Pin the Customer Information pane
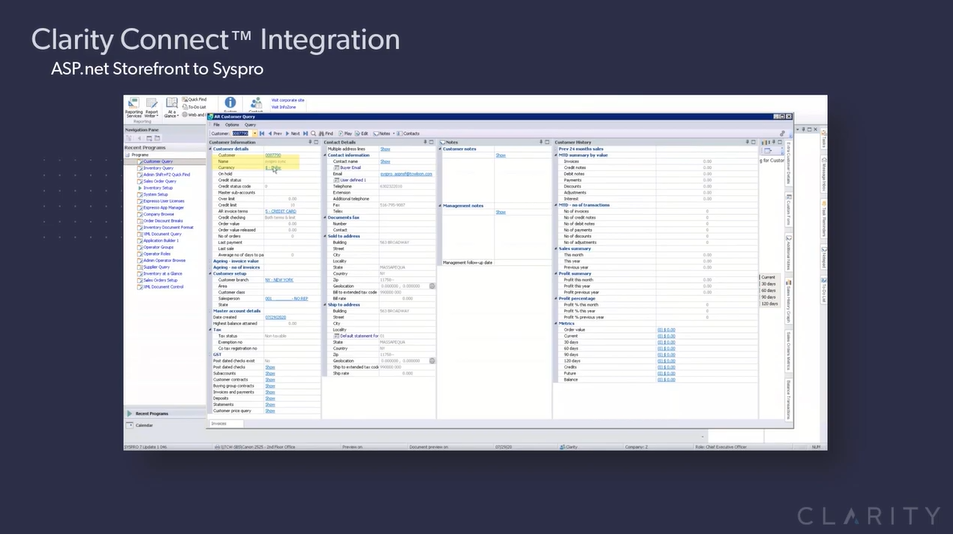 click(310, 142)
